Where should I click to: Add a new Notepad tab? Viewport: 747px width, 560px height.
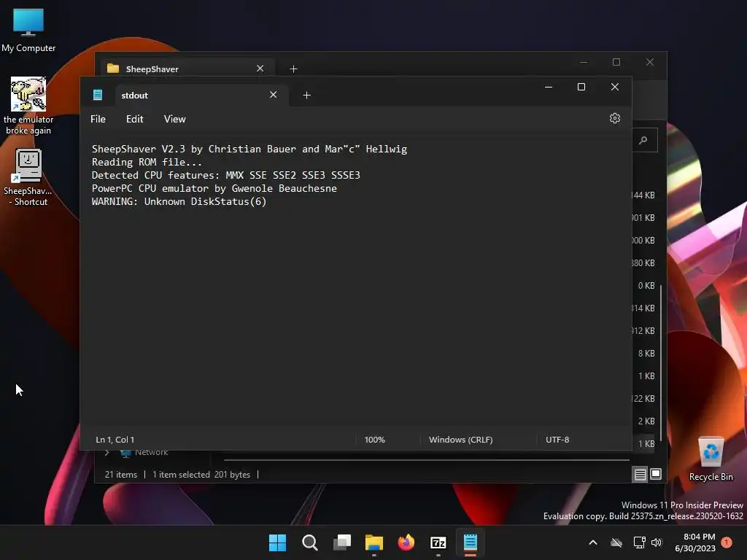coord(307,96)
